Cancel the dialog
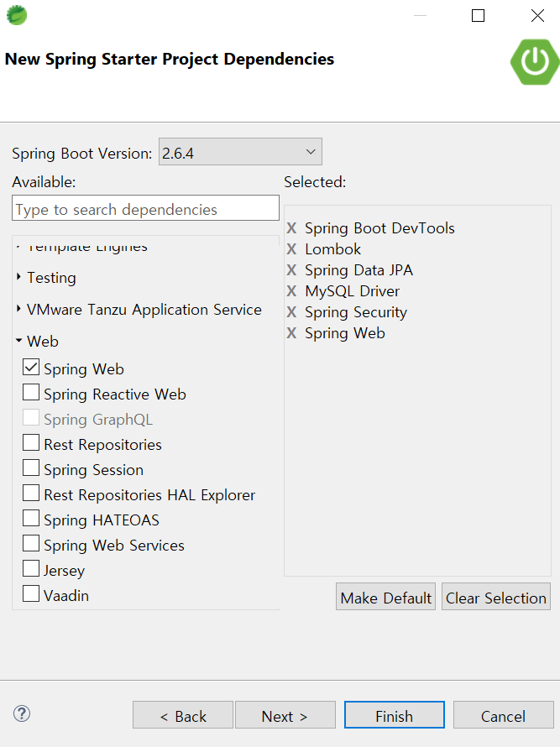 [x=503, y=715]
